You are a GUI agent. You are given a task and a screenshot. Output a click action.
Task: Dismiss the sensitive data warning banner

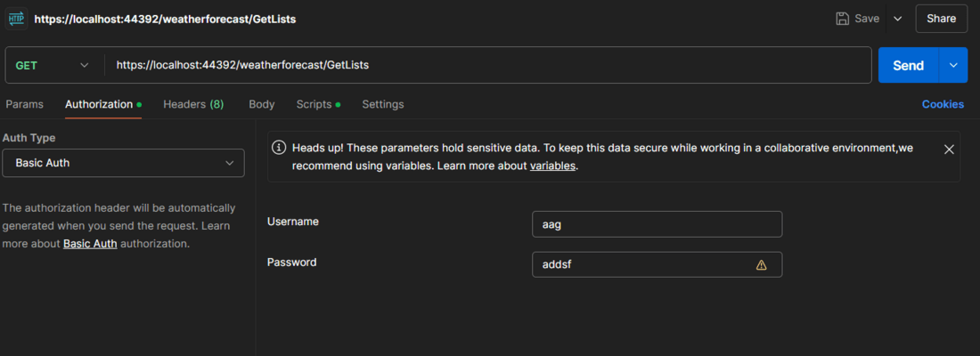click(x=949, y=149)
